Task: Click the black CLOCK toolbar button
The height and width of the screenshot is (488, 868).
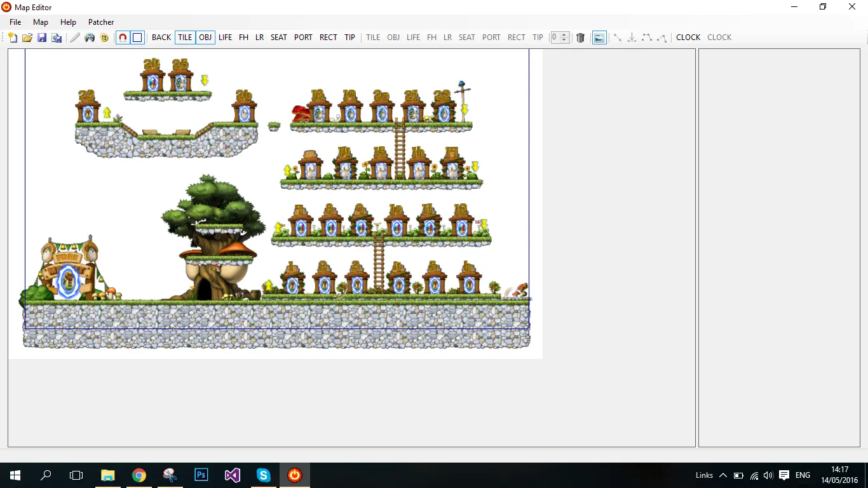Action: pyautogui.click(x=688, y=37)
